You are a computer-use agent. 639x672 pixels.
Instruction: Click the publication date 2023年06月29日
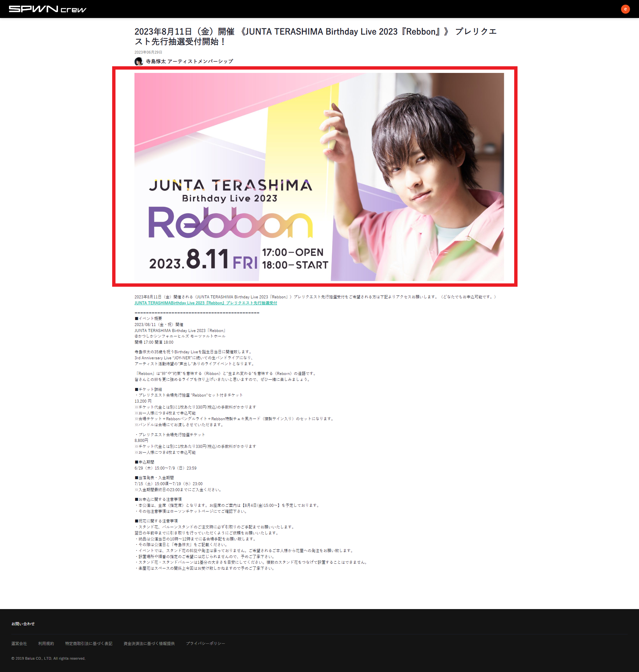coord(148,53)
